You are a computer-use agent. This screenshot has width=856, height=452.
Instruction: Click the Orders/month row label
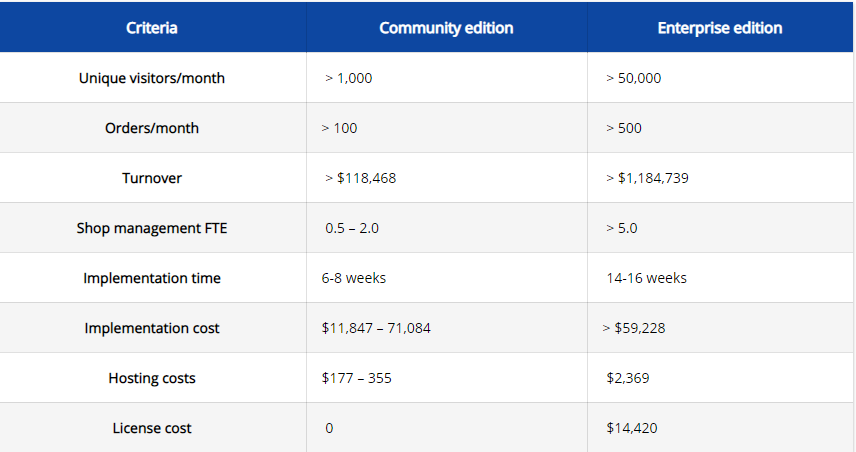152,128
